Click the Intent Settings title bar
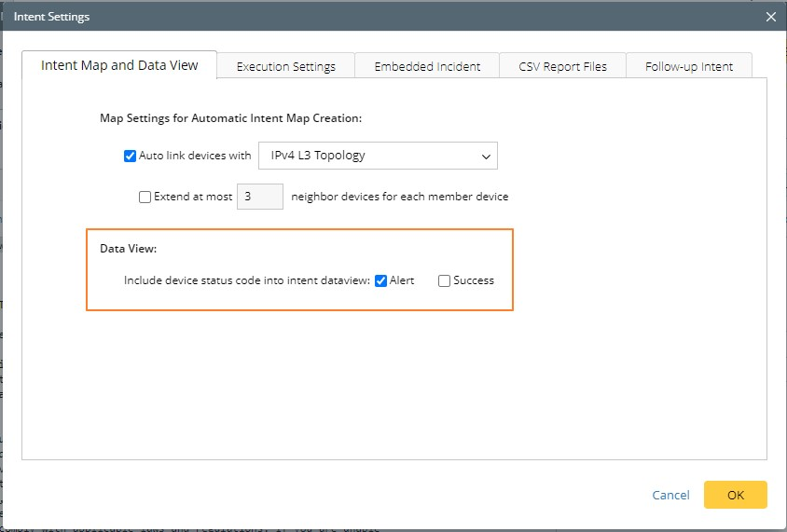The width and height of the screenshot is (787, 532). pos(373,17)
